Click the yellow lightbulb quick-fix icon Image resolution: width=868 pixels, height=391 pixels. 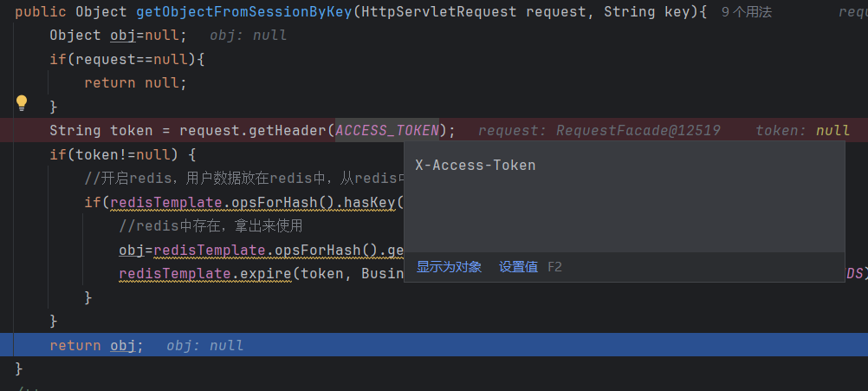(23, 103)
